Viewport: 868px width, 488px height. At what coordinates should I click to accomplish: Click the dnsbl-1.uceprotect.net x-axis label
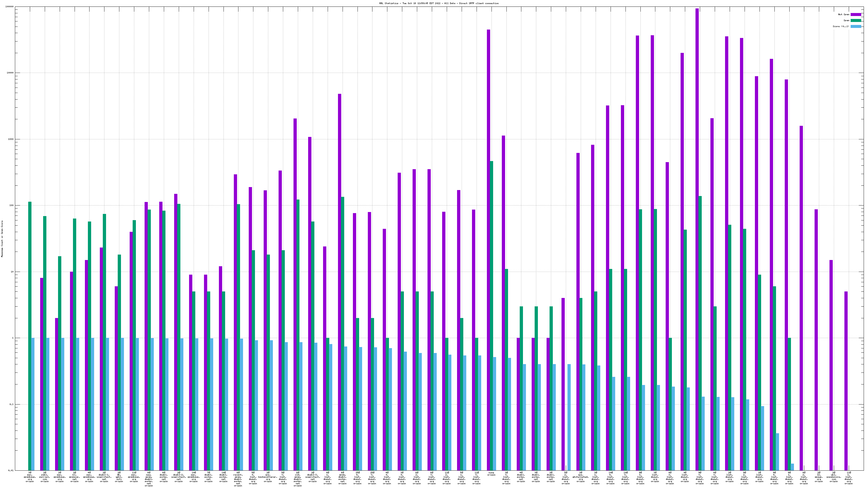click(x=104, y=477)
